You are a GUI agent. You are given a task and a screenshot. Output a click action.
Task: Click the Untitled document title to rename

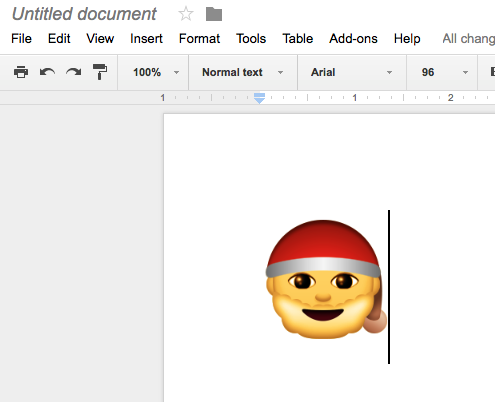click(84, 14)
